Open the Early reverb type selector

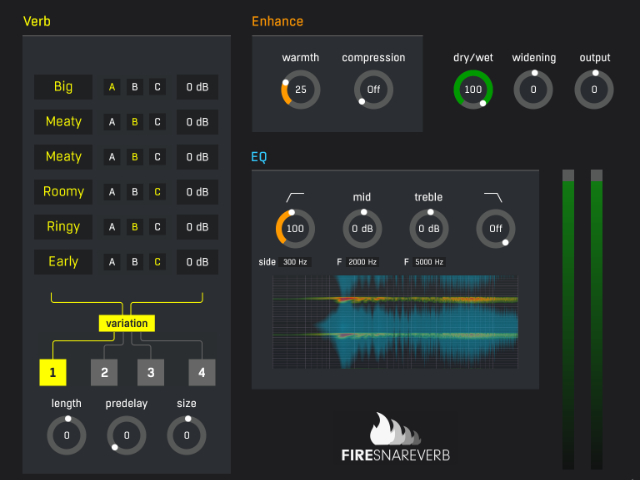[63, 262]
